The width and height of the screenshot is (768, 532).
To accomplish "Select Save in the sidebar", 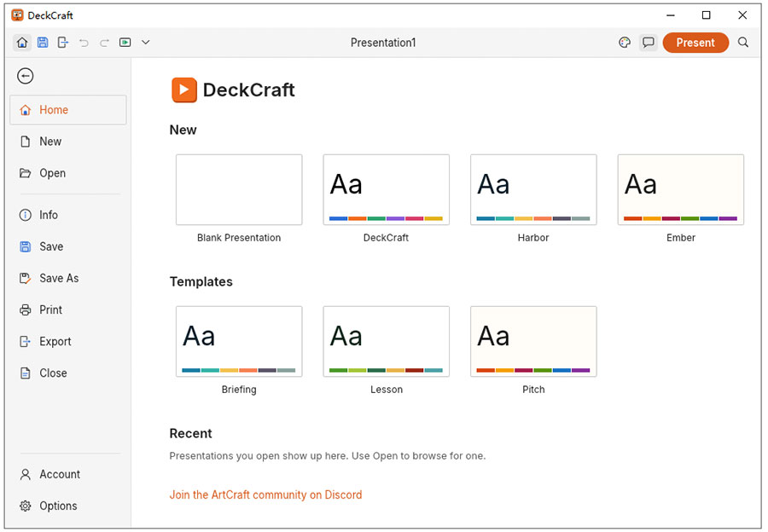I will [x=68, y=246].
